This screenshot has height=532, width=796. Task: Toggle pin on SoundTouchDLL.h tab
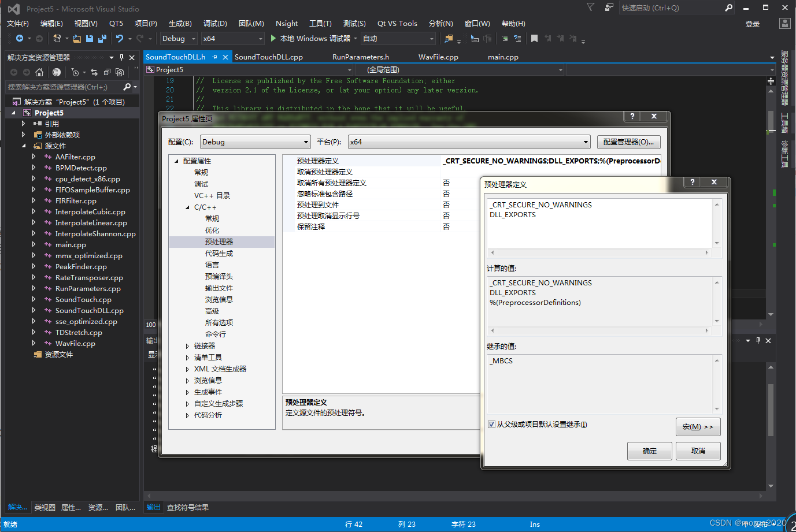[214, 57]
